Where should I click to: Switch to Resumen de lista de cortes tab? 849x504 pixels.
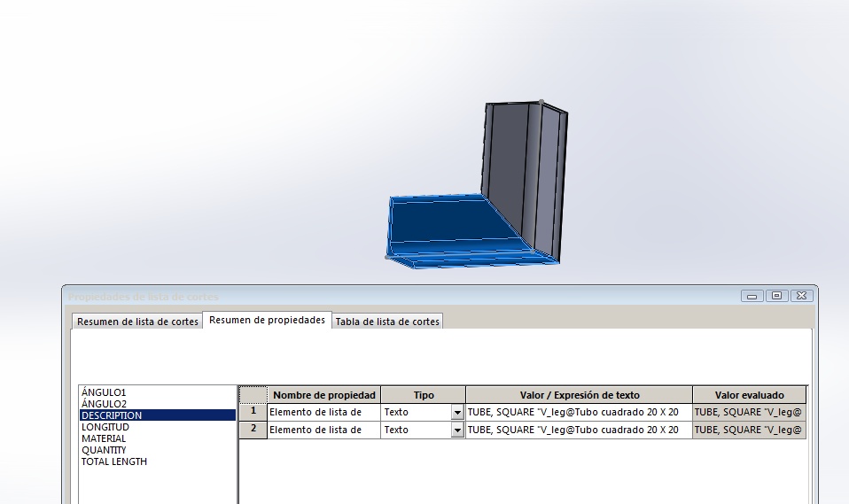[x=137, y=321]
